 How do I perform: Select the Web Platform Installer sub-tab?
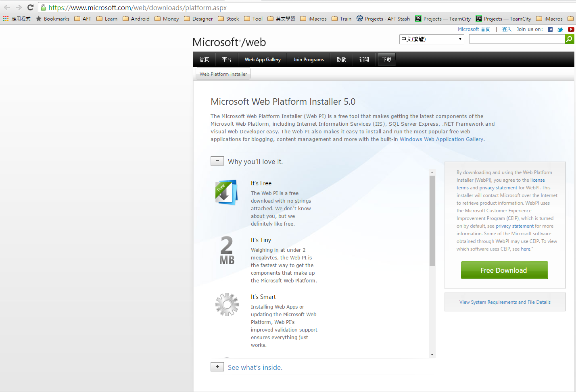tap(223, 74)
